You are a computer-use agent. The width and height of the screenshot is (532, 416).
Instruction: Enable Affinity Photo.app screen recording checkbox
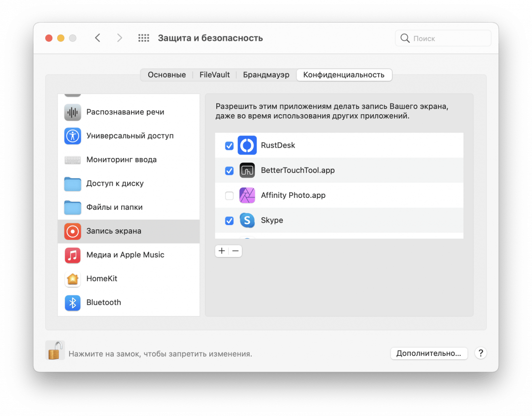pos(229,196)
